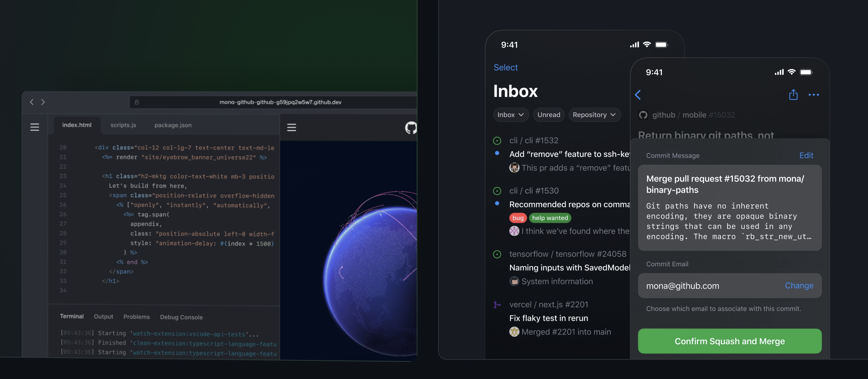
Task: Click code line 24 'Let's build from here,'
Action: tap(148, 186)
